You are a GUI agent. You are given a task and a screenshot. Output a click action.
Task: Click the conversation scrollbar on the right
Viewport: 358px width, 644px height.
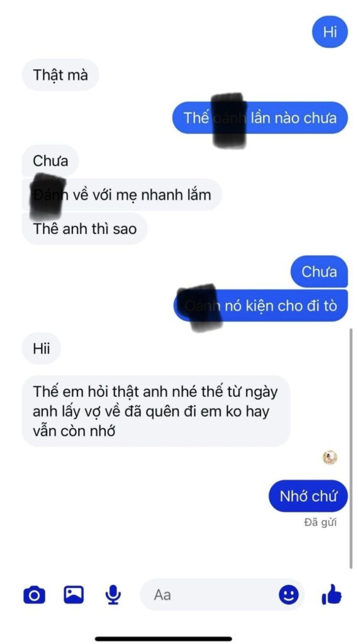(x=350, y=448)
